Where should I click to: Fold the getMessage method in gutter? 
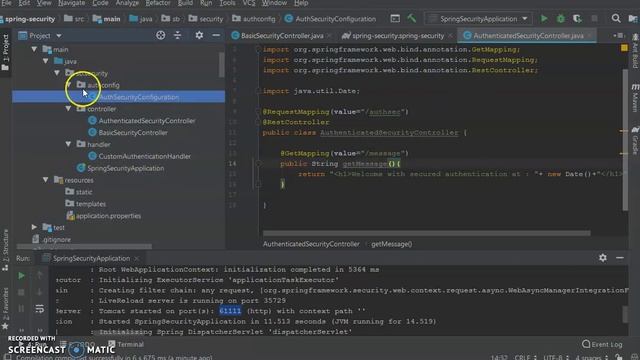point(258,164)
